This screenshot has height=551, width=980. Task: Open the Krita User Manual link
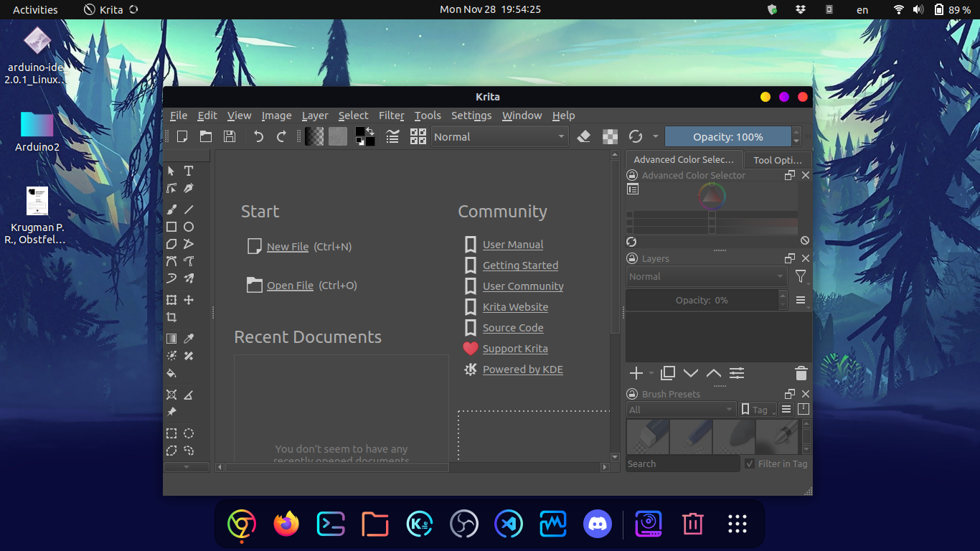pos(512,245)
